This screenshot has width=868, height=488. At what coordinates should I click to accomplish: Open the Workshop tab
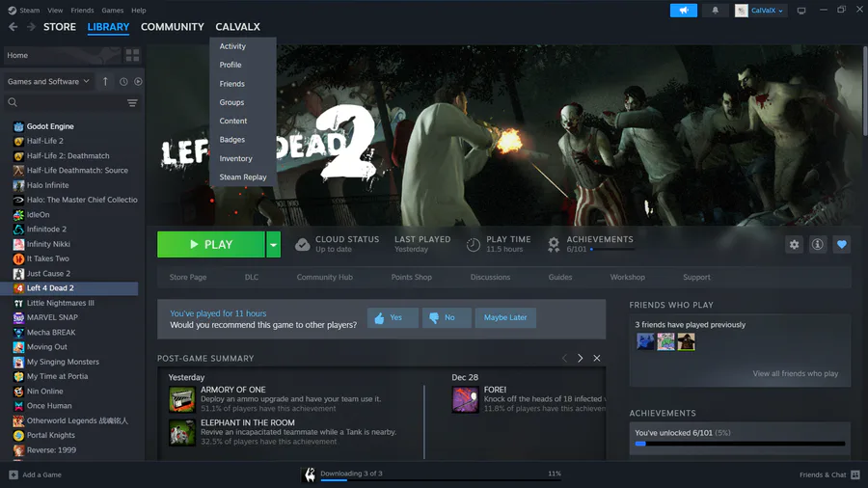pos(627,277)
